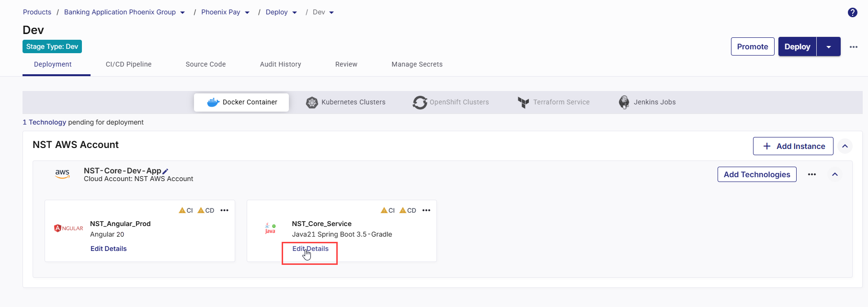868x307 pixels.
Task: Click the Promote button
Action: pyautogui.click(x=752, y=46)
